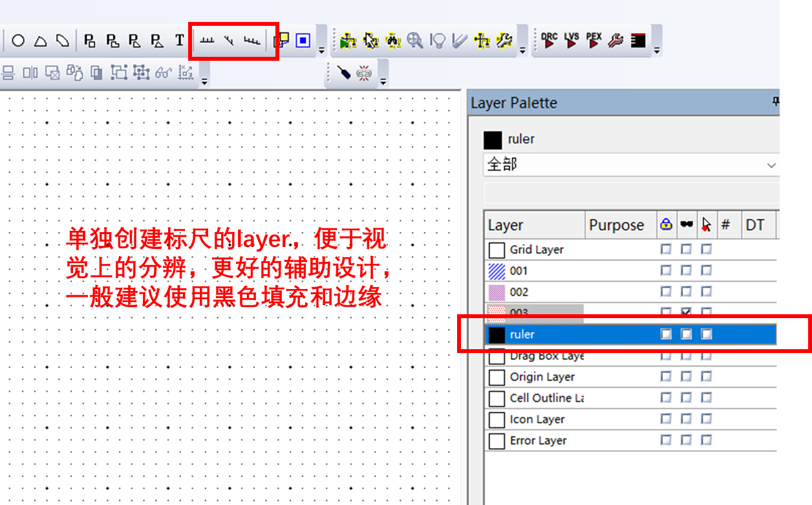Click the hide (sunglasses) column header
Image resolution: width=812 pixels, height=505 pixels.
click(686, 225)
